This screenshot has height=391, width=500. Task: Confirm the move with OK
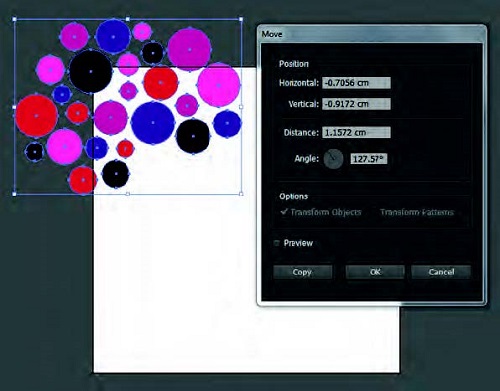click(x=375, y=272)
